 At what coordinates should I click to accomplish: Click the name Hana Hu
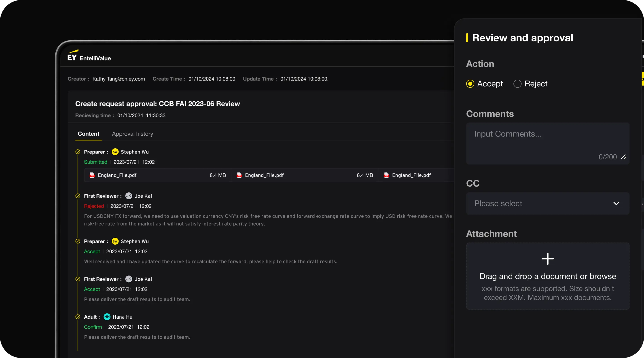click(x=123, y=317)
